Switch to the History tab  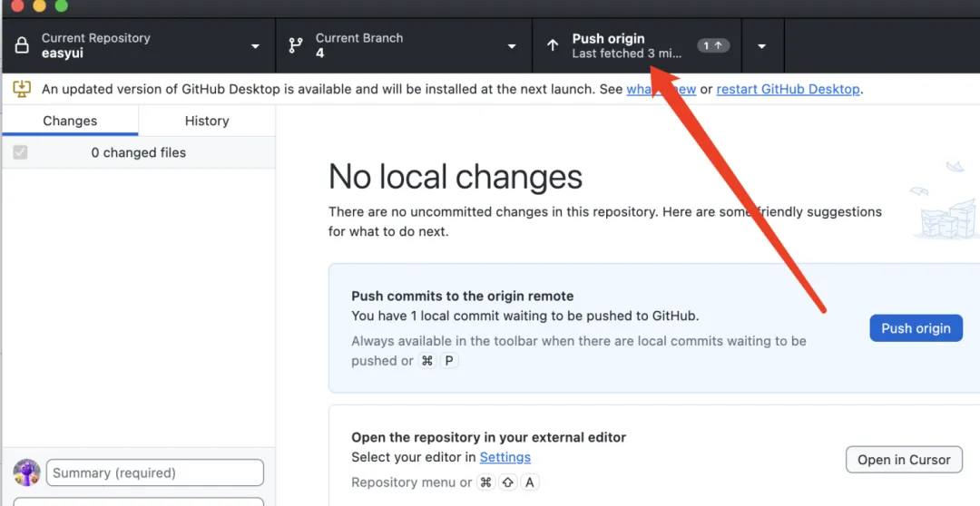tap(207, 121)
